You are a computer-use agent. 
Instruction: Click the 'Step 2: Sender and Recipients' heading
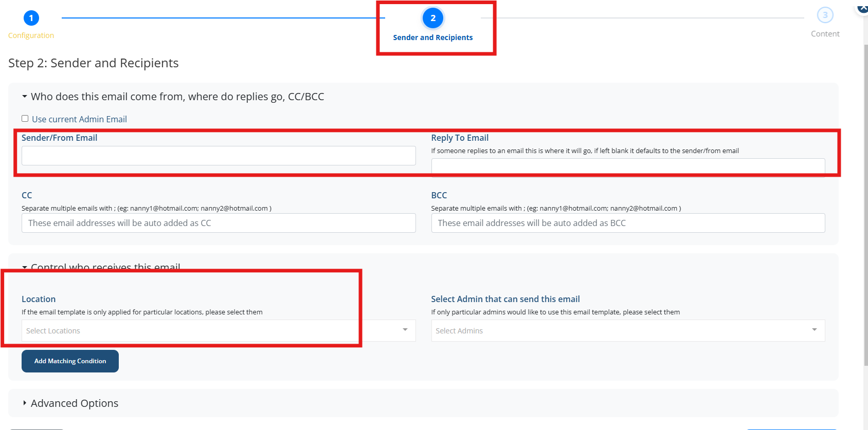tap(93, 63)
